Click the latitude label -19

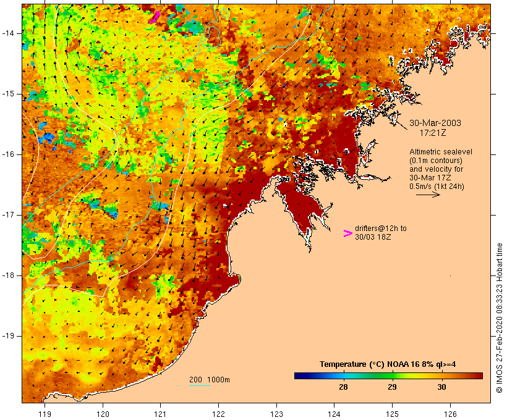point(8,336)
